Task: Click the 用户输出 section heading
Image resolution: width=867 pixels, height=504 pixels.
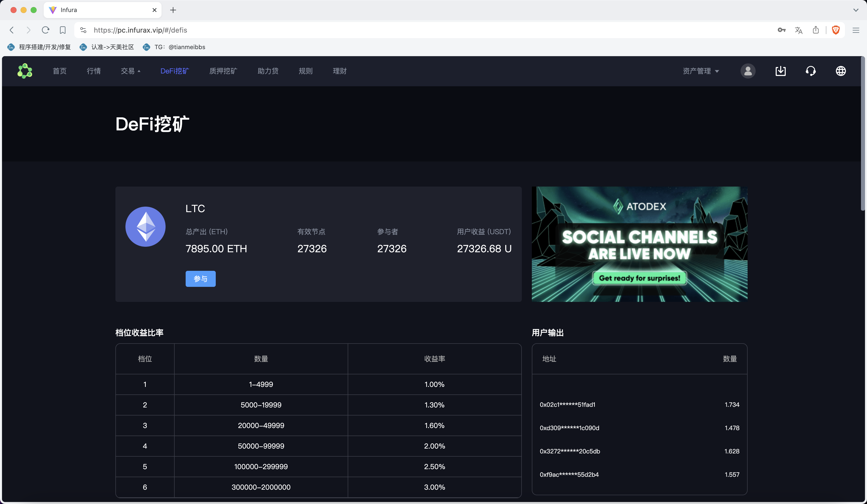Action: tap(548, 332)
